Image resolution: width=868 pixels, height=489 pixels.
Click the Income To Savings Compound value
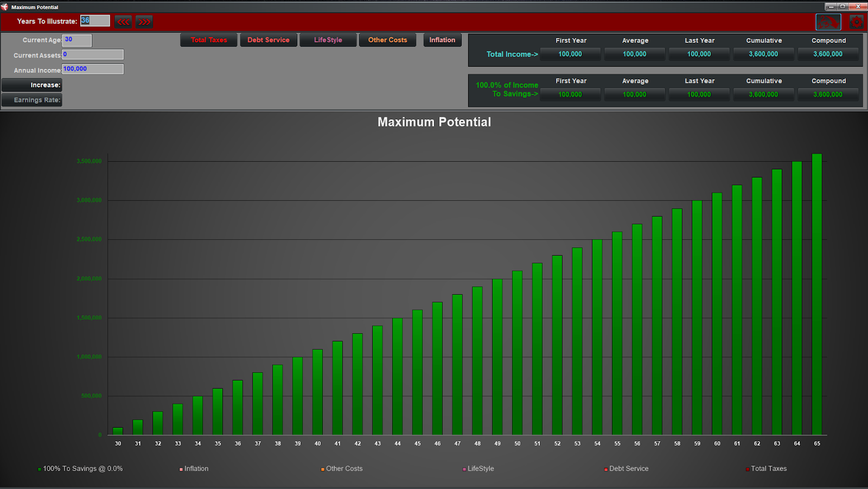828,94
